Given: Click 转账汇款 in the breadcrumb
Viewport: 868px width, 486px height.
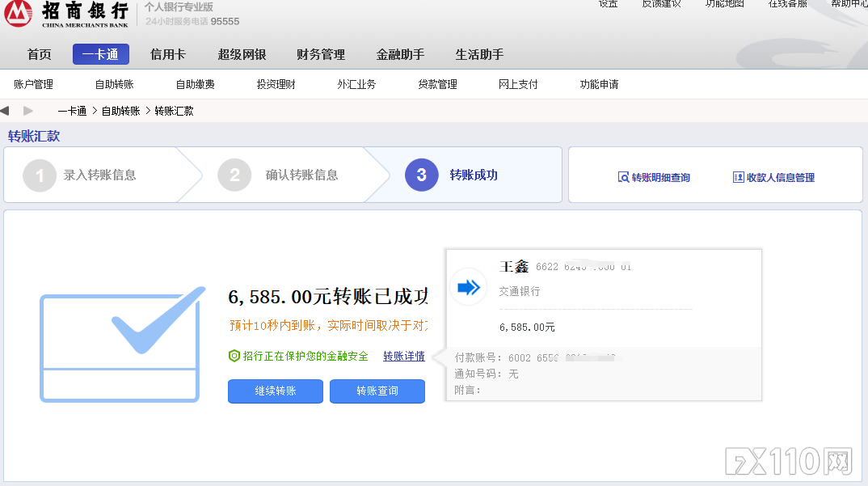Looking at the screenshot, I should (x=174, y=111).
